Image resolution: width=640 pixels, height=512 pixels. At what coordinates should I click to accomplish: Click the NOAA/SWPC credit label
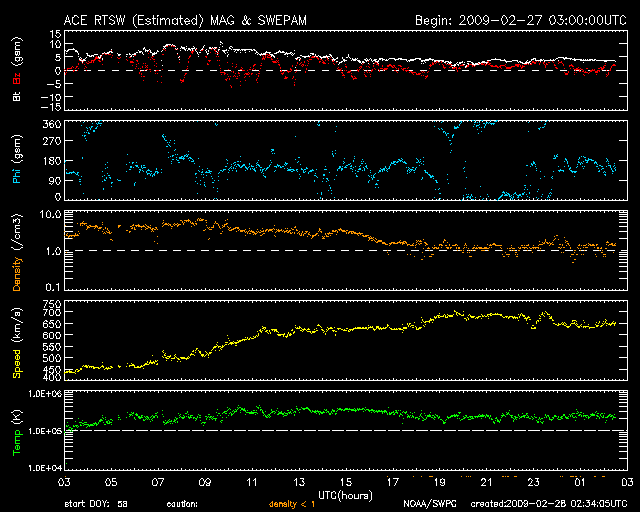(x=430, y=504)
